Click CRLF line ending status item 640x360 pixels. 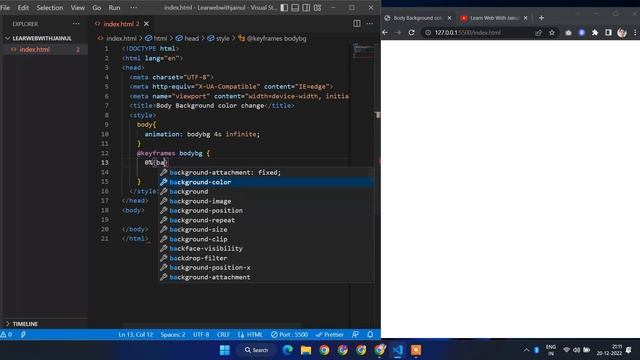pos(223,335)
